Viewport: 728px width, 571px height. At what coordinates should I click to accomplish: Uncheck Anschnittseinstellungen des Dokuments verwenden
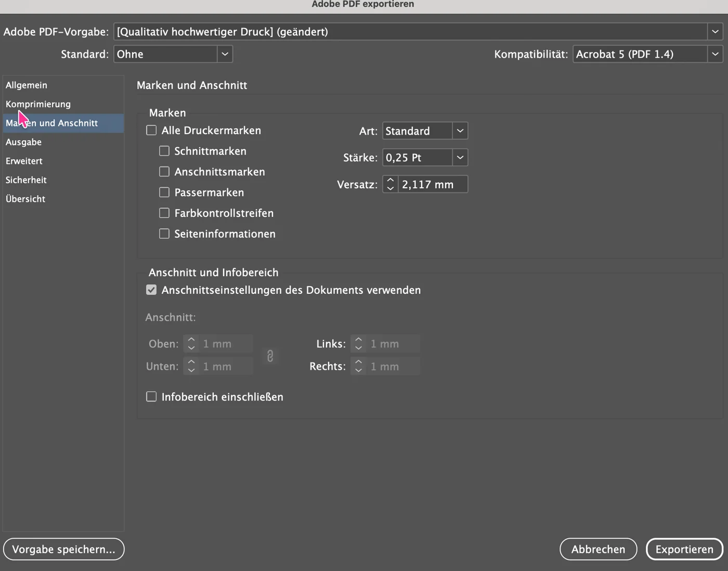point(151,290)
